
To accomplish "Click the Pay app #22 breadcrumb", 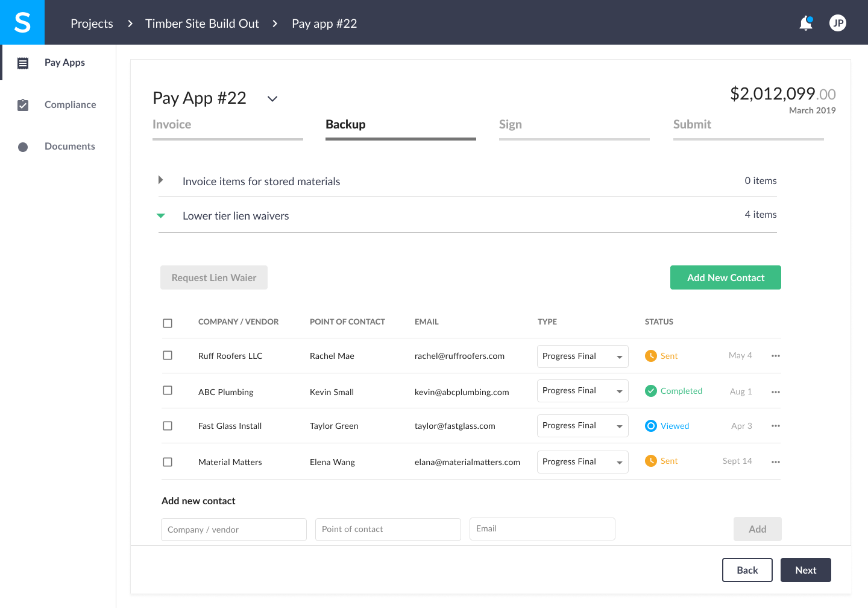I will [x=324, y=24].
